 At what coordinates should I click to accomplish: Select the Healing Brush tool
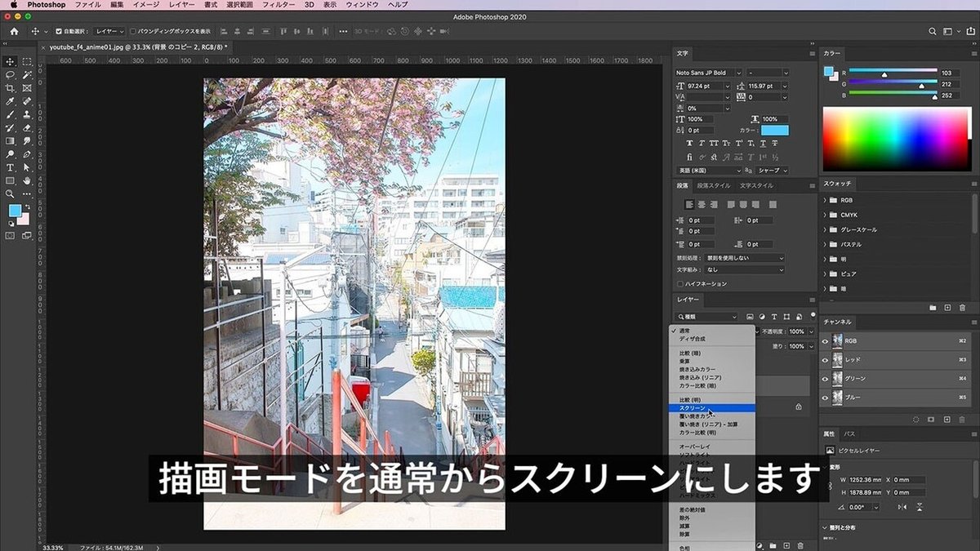pyautogui.click(x=27, y=101)
